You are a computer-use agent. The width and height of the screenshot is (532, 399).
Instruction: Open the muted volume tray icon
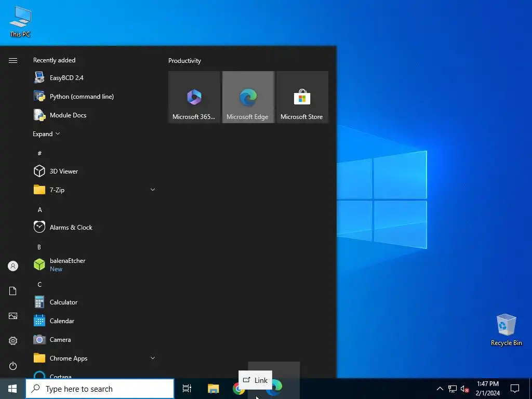tap(465, 389)
